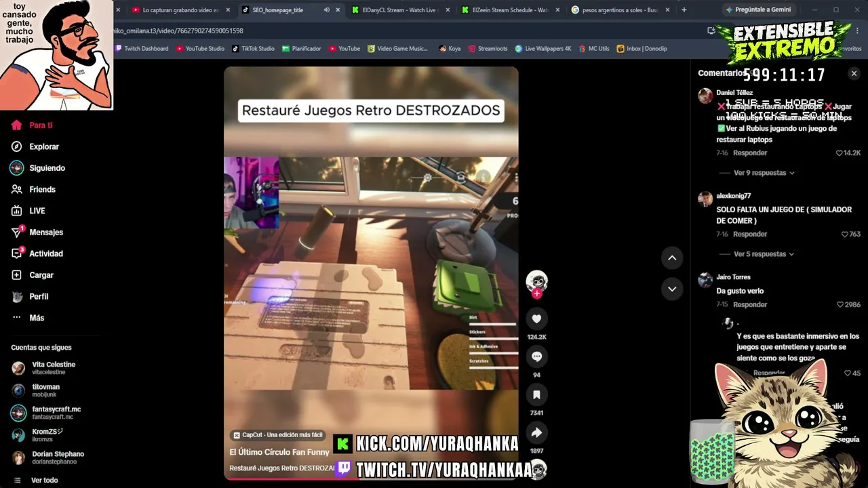Open the Video Game Music bookmark

point(398,49)
